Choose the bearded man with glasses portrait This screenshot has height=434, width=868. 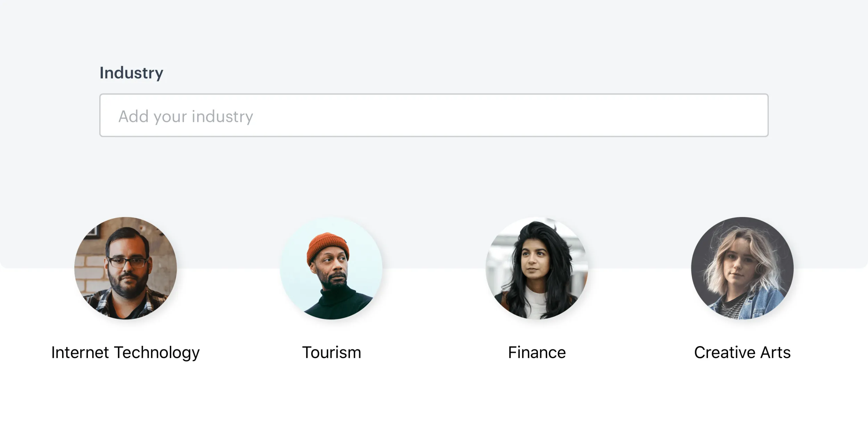point(126,268)
